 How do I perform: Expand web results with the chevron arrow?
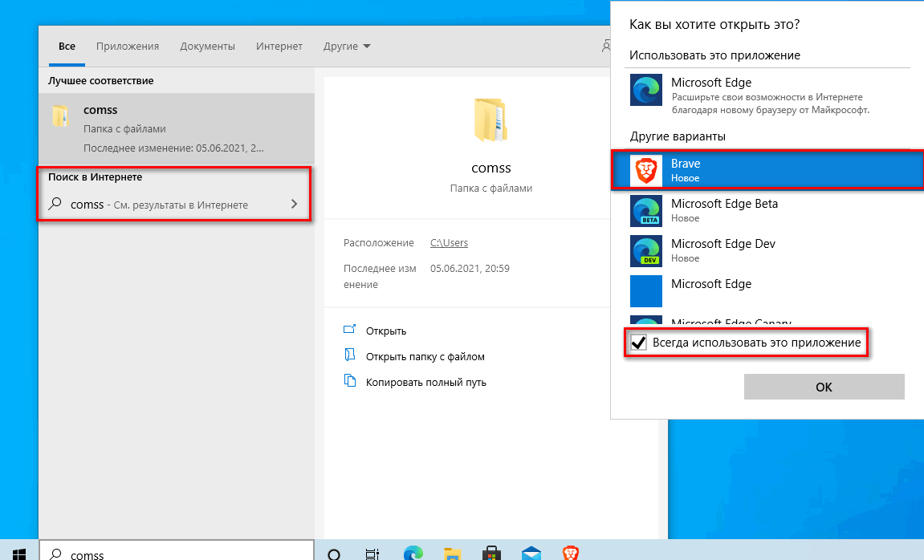(294, 204)
